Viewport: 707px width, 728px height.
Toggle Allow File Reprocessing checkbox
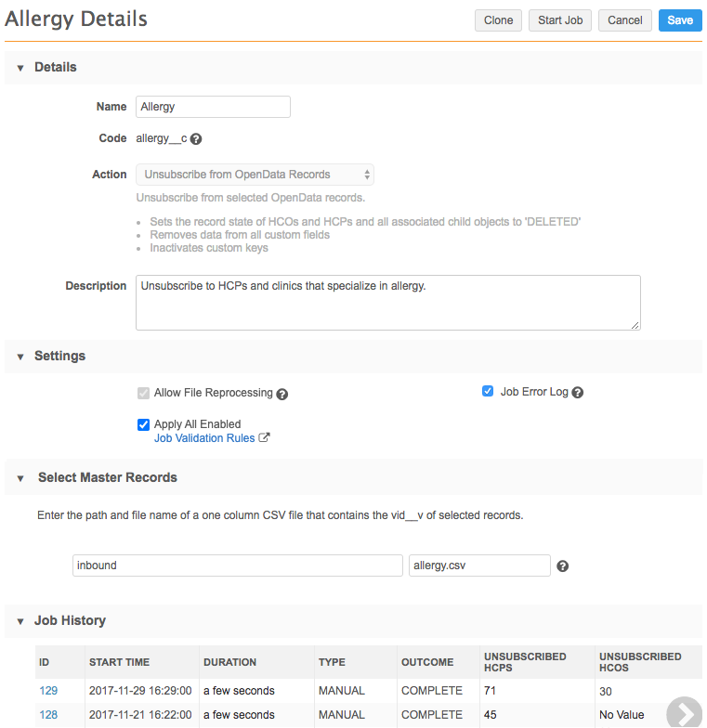143,393
